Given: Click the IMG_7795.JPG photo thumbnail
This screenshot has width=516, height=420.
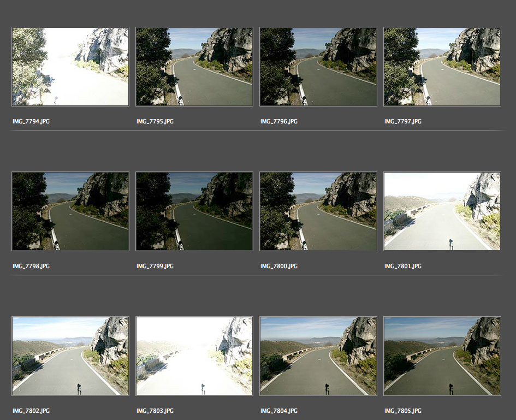Looking at the screenshot, I should tap(194, 67).
